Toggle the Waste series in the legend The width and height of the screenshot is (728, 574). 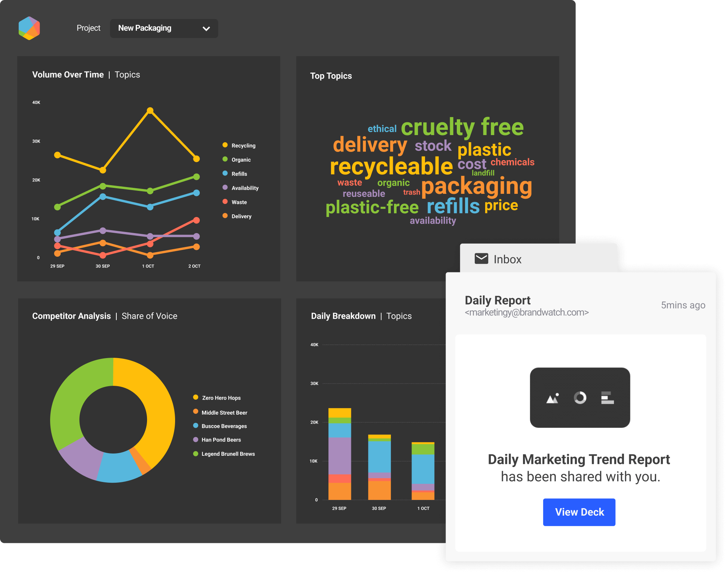coord(239,202)
